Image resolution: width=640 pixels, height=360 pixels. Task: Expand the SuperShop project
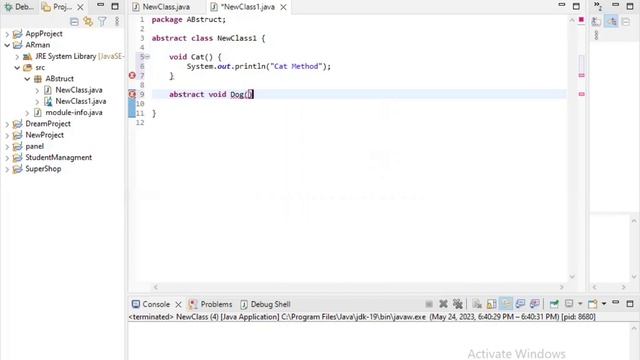click(7, 169)
